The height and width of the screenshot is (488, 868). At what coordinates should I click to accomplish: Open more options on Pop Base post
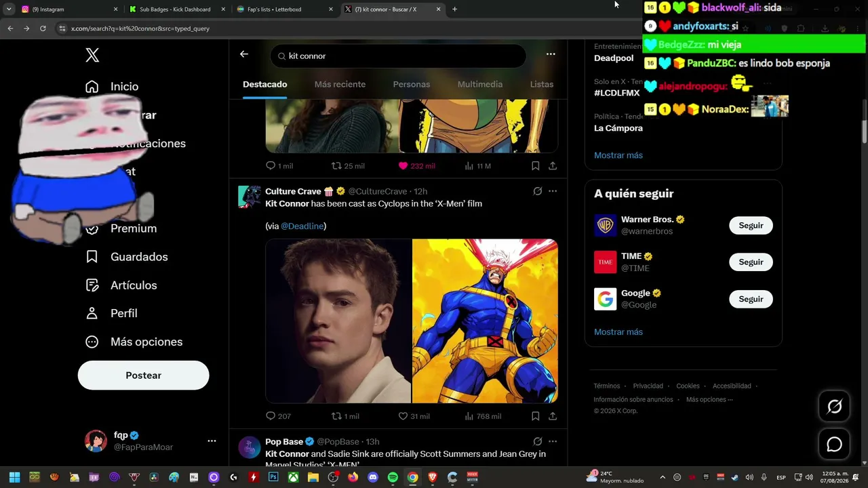point(553,441)
